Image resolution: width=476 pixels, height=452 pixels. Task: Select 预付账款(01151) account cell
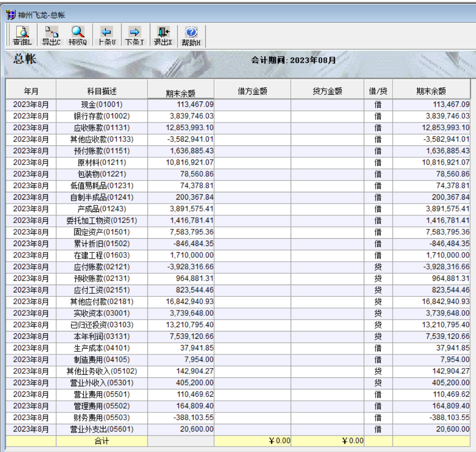pyautogui.click(x=102, y=151)
